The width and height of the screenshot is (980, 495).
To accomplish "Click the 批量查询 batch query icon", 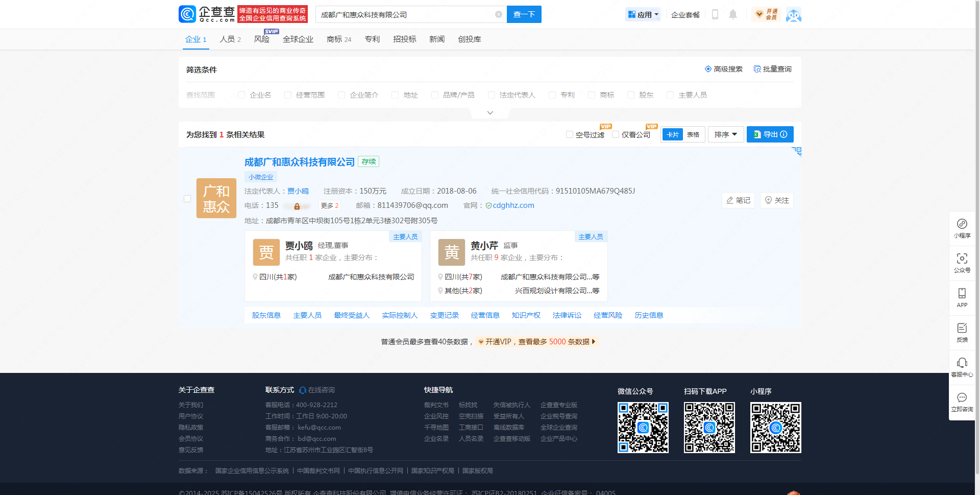I will pos(757,69).
